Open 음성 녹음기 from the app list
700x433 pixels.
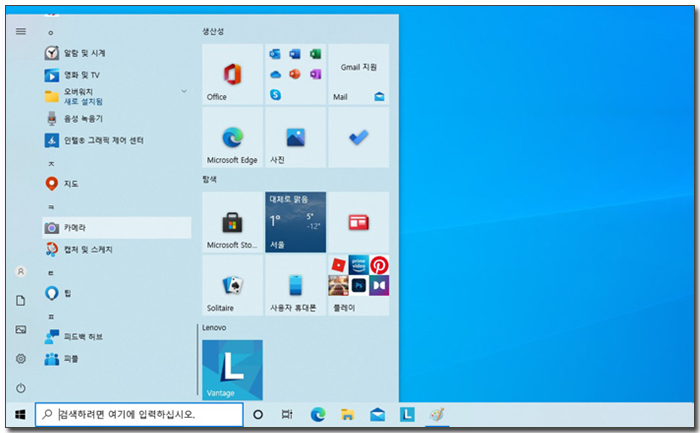point(117,118)
